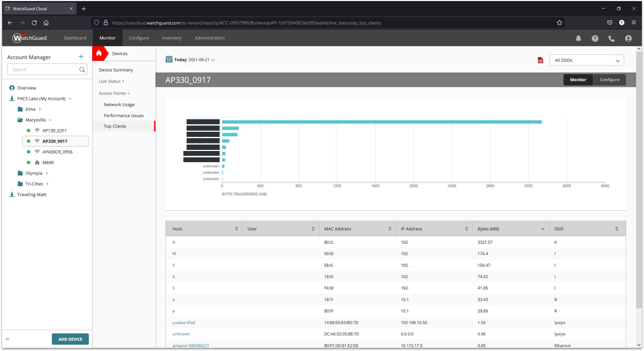Click the search magnifier icon in Account Manager
This screenshot has width=644, height=351.
82,69
